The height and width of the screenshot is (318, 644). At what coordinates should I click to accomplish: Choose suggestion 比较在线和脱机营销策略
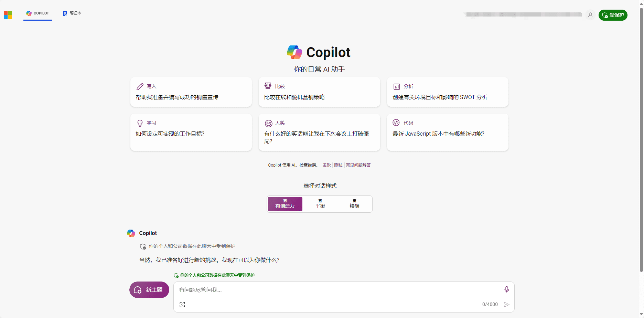[x=294, y=97]
